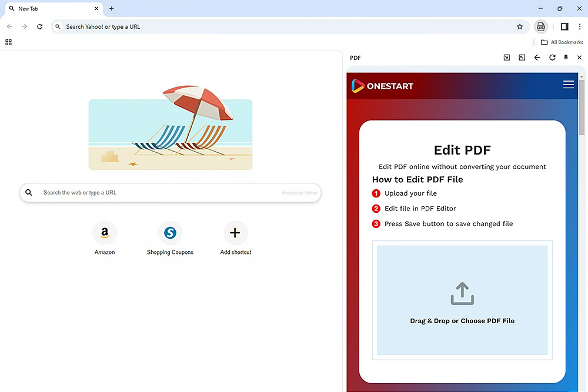Expand the PDF panel with the outward-arrow icon
The image size is (588, 392).
pyautogui.click(x=522, y=58)
